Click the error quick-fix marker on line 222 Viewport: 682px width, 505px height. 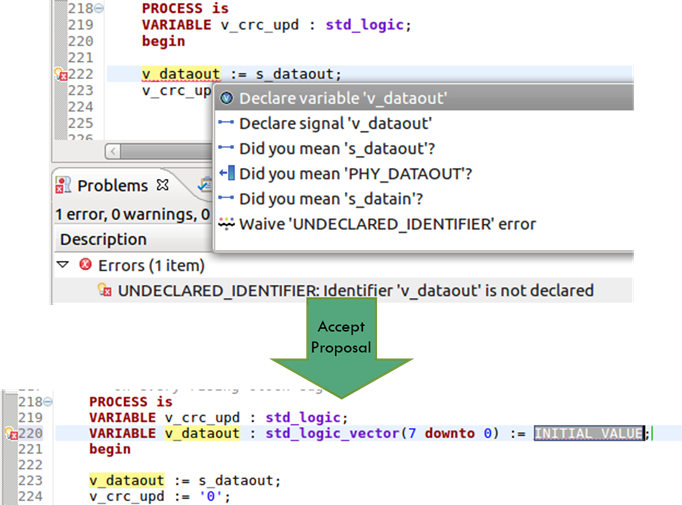(60, 74)
